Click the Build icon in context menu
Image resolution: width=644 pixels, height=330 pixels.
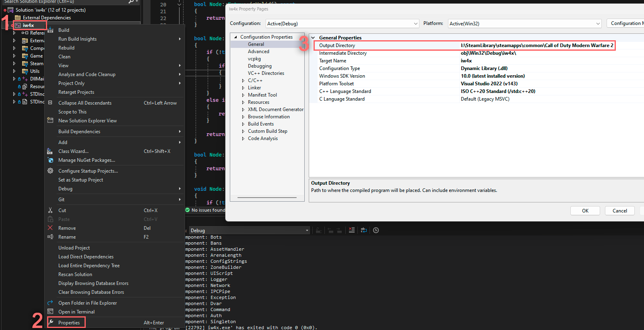click(50, 30)
